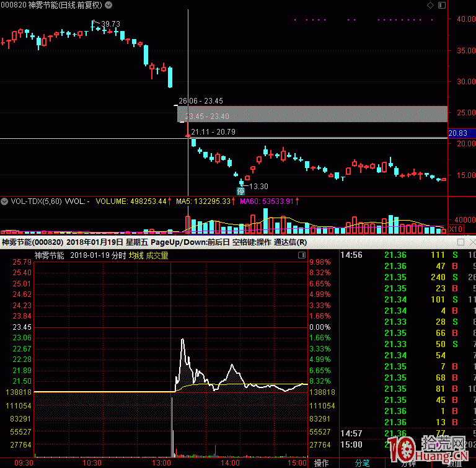
Task: Click the diamond icon at chart top right
Action: [x=430, y=5]
